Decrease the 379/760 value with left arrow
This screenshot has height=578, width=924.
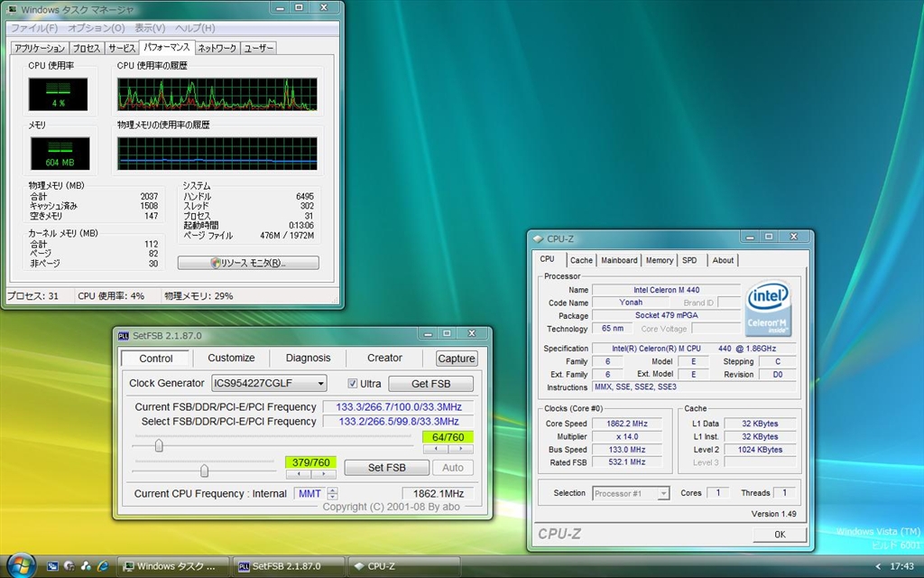299,473
